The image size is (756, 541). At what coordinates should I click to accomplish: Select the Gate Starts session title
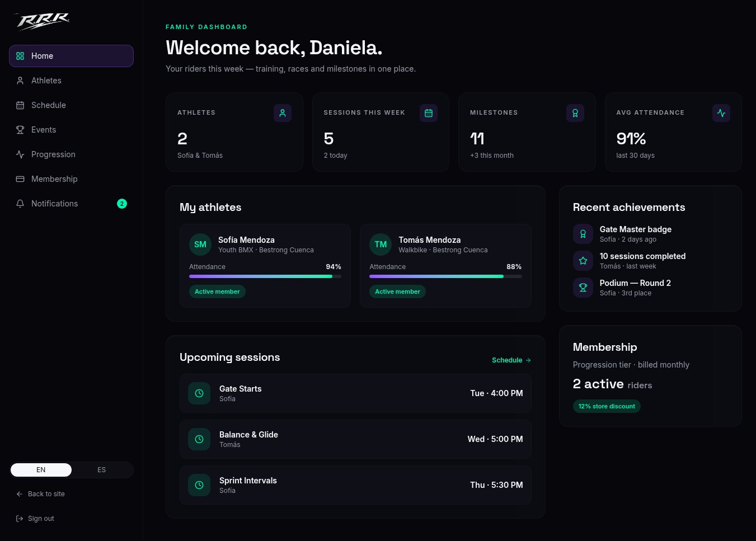(241, 389)
